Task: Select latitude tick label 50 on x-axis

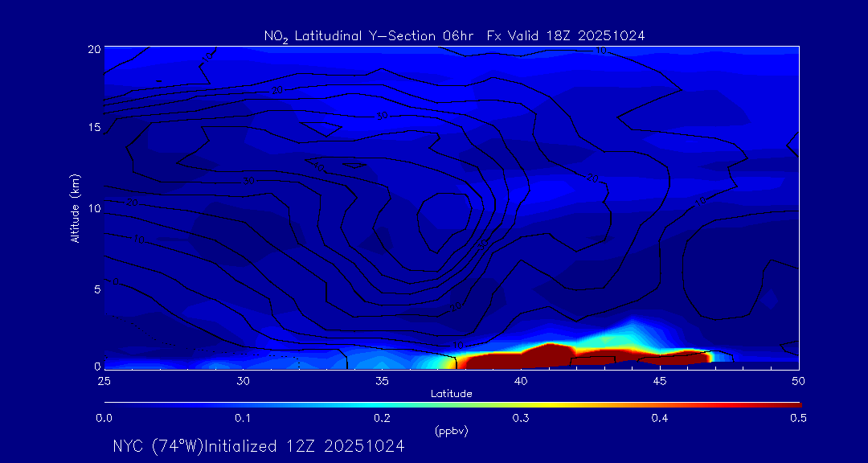Action: click(x=798, y=380)
